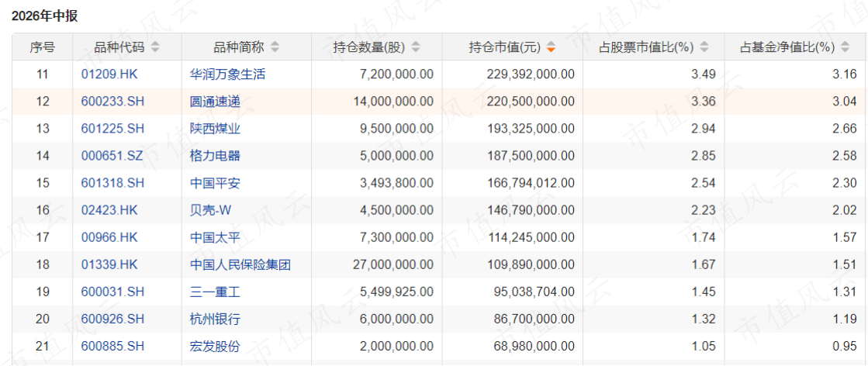Click the 序号 column header
868x366 pixels.
43,47
